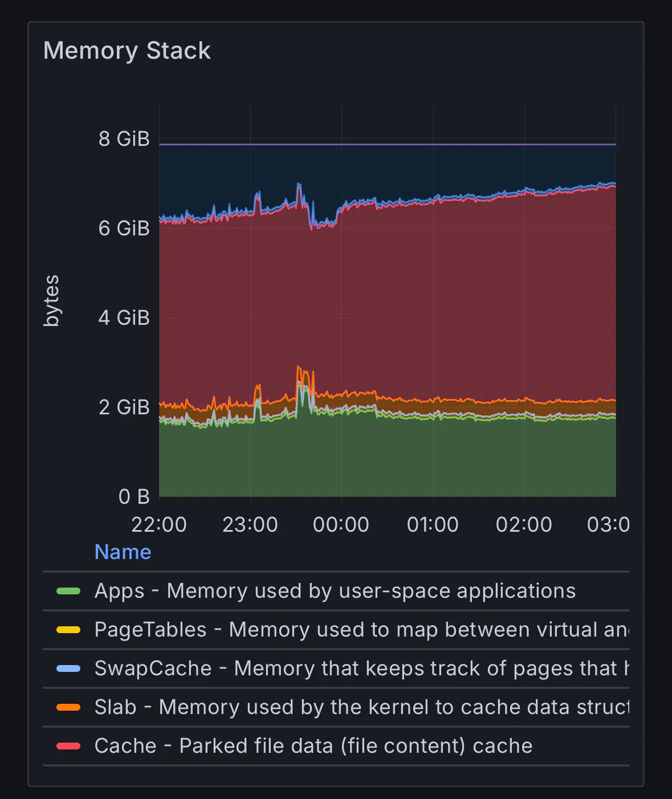Click the blue SwapCache legend color icon
Screen dimensions: 672x799
(x=68, y=668)
